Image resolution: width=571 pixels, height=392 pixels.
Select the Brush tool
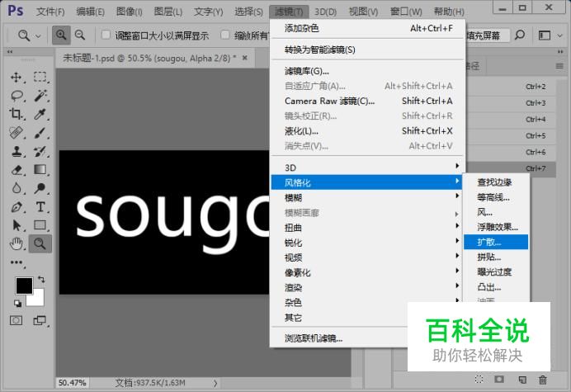tap(40, 133)
